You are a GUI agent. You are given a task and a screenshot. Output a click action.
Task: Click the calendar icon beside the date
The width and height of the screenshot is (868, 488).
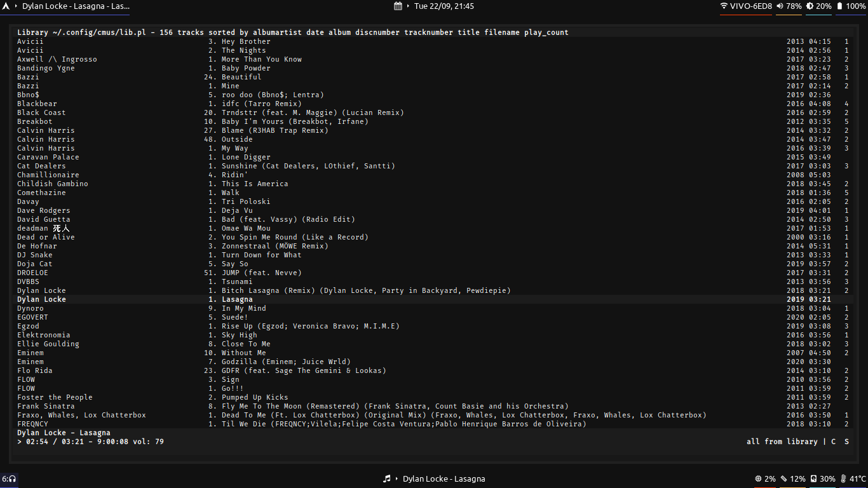point(398,6)
